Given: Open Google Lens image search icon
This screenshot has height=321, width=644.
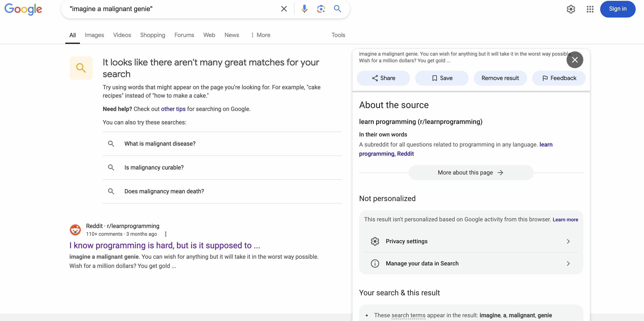Looking at the screenshot, I should (x=321, y=9).
